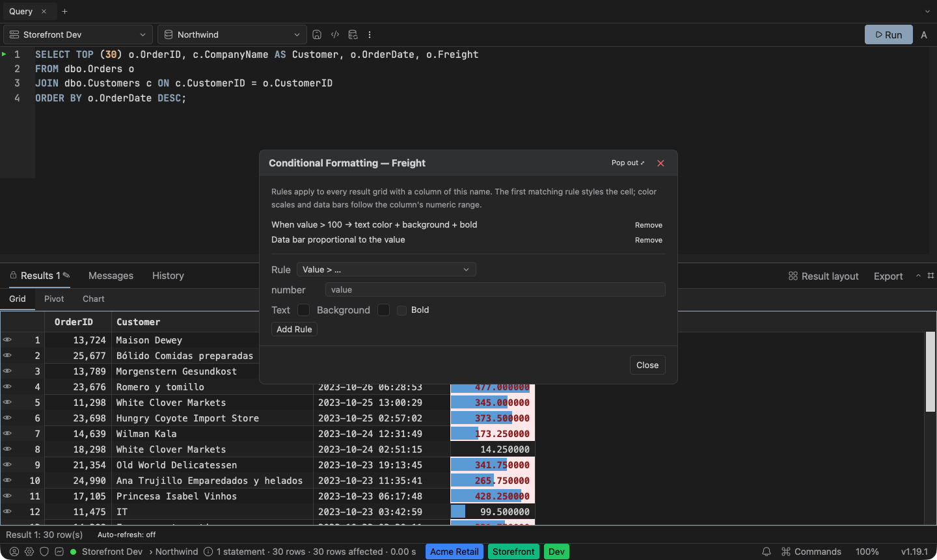The width and height of the screenshot is (937, 560).
Task: Click the edit pencil icon on Results 1 tab
Action: (66, 275)
